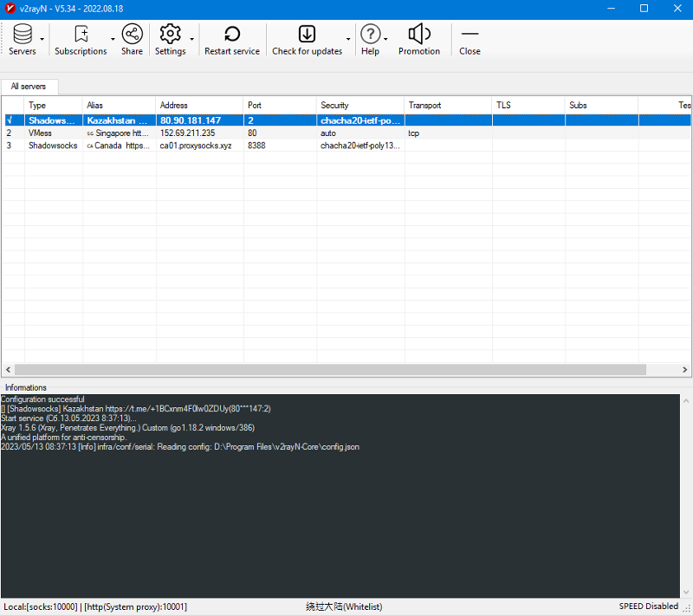Image resolution: width=693 pixels, height=616 pixels.
Task: Expand the Subscriptions dropdown arrow
Action: pyautogui.click(x=113, y=39)
